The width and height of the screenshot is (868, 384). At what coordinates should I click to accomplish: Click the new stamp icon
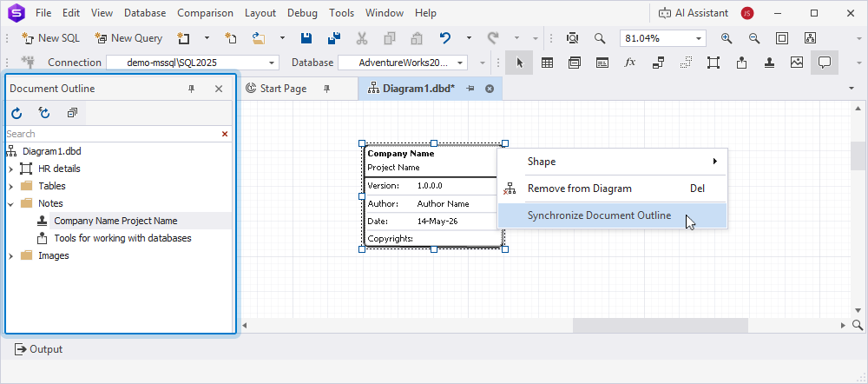[769, 63]
